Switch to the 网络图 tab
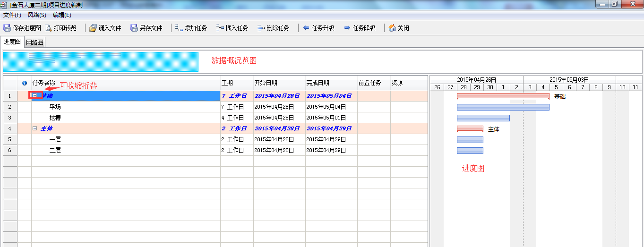 click(x=35, y=43)
